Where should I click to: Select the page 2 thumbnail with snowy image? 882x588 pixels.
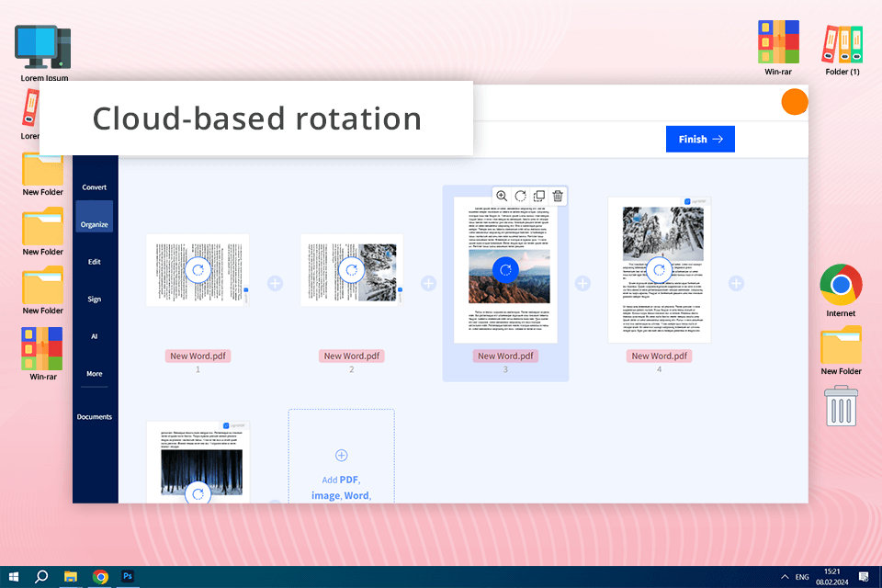tap(352, 270)
